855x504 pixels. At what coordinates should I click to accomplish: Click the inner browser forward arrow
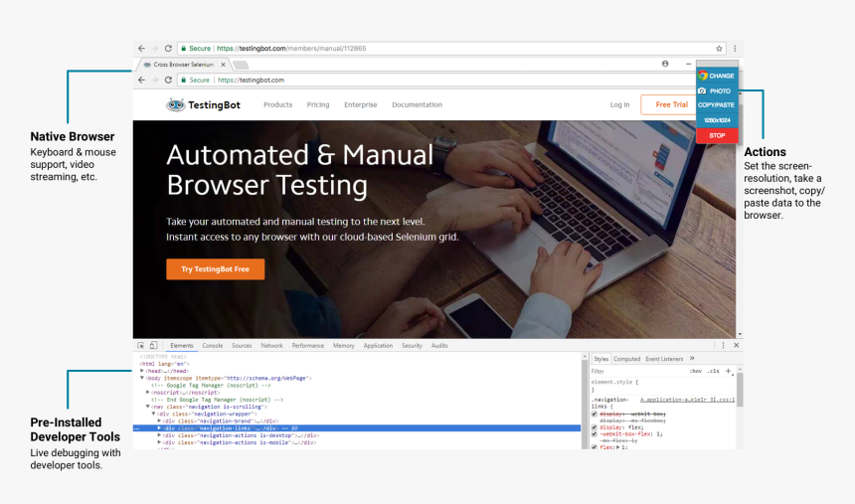[155, 80]
